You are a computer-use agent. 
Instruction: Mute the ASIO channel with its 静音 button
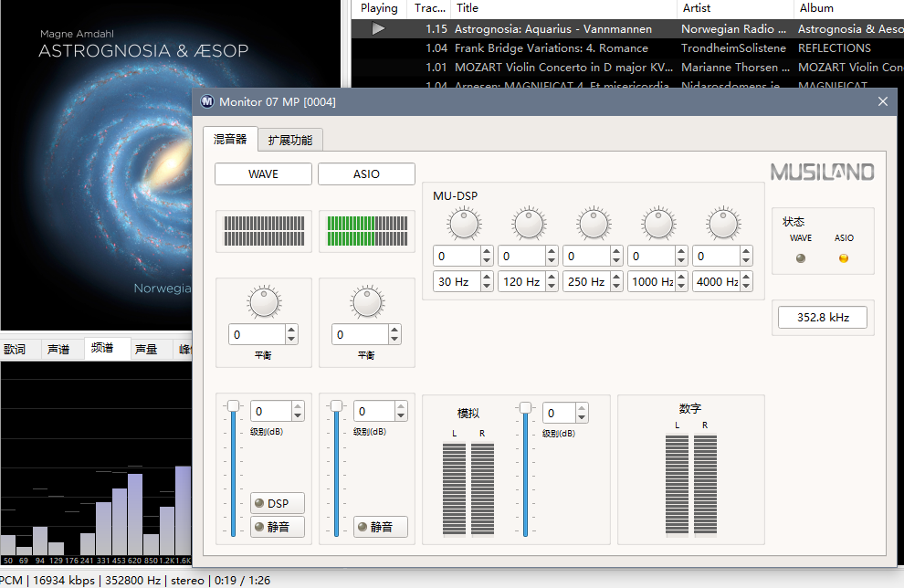click(x=380, y=527)
